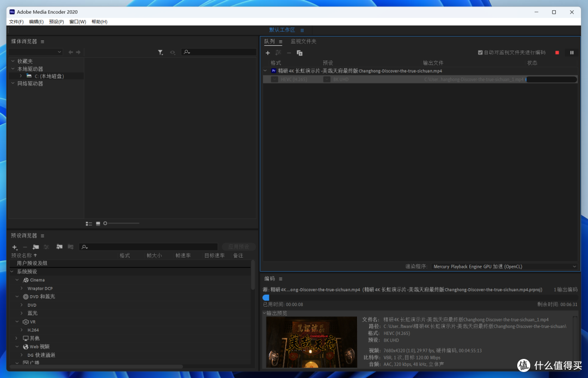Add source with the queue plus icon

[x=267, y=53]
